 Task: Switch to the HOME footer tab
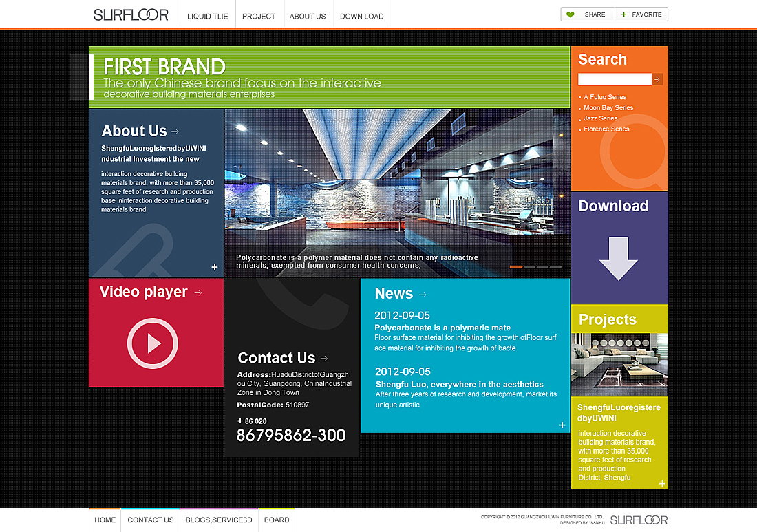(105, 520)
